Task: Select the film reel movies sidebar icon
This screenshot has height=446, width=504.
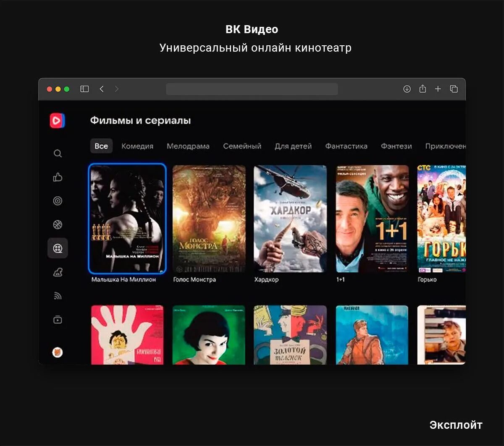Action: point(58,248)
